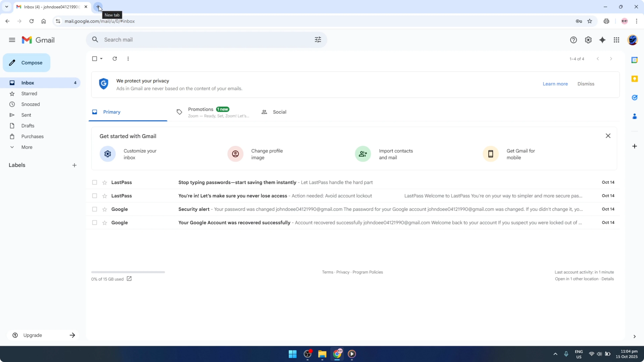The image size is (644, 362).
Task: Star the LastPass You're in email
Action: coord(104,196)
